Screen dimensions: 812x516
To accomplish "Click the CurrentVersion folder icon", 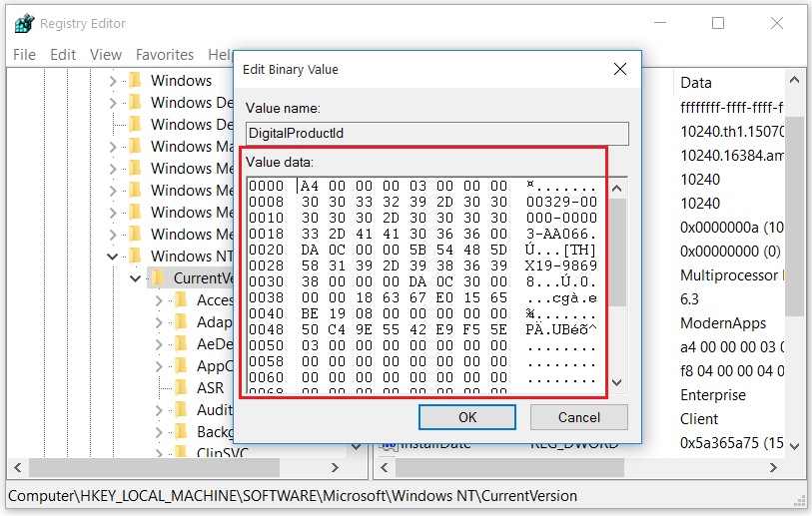I will (158, 277).
